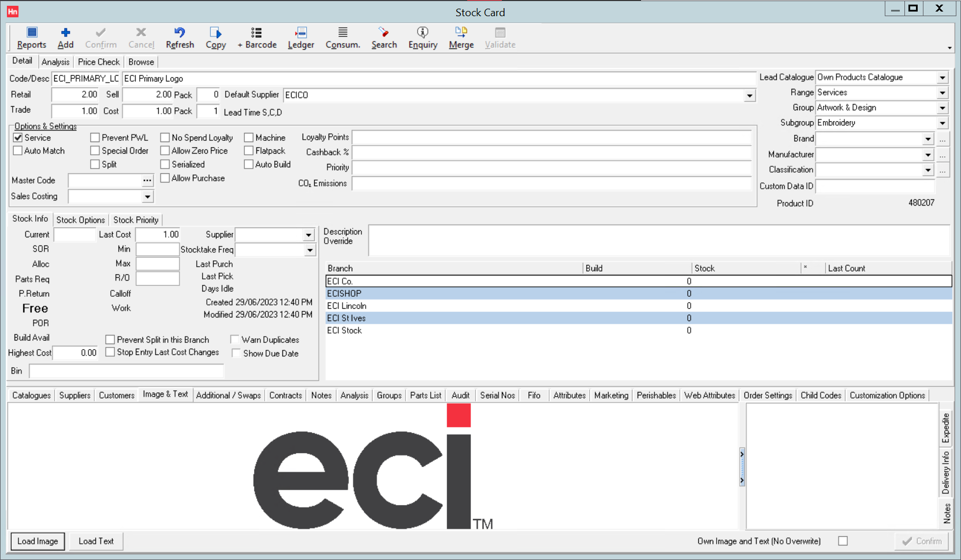Check the Serialized checkbox
The height and width of the screenshot is (560, 961).
165,165
